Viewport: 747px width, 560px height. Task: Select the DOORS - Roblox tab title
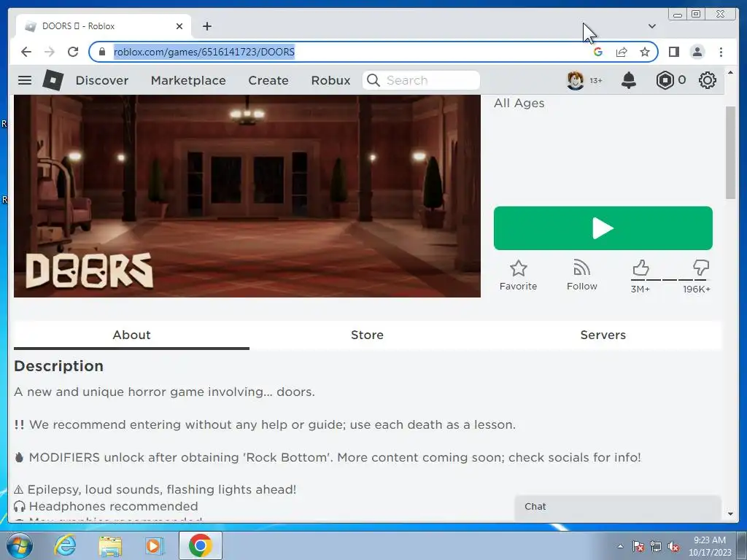(79, 26)
